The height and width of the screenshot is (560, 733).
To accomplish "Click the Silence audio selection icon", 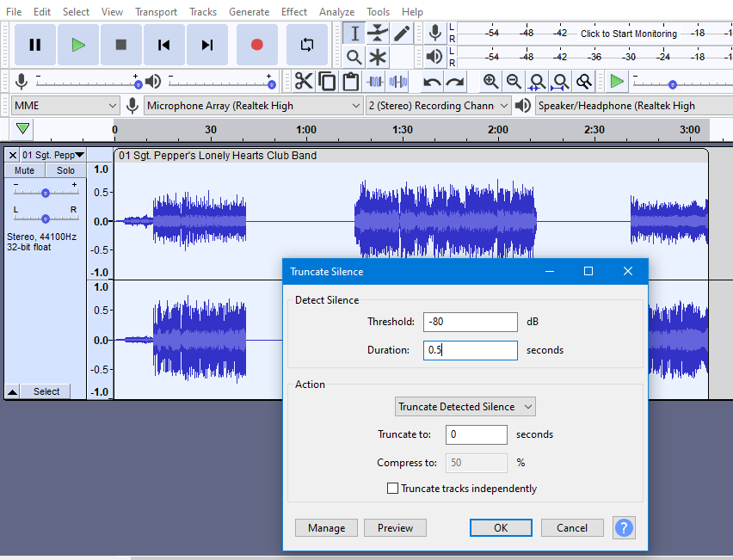I will click(398, 82).
